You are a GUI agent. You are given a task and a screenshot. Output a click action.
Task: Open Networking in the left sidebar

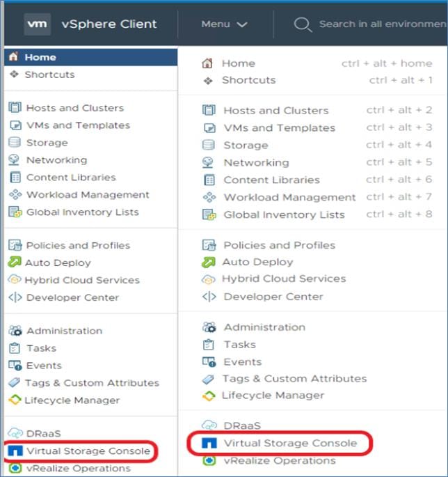click(57, 159)
